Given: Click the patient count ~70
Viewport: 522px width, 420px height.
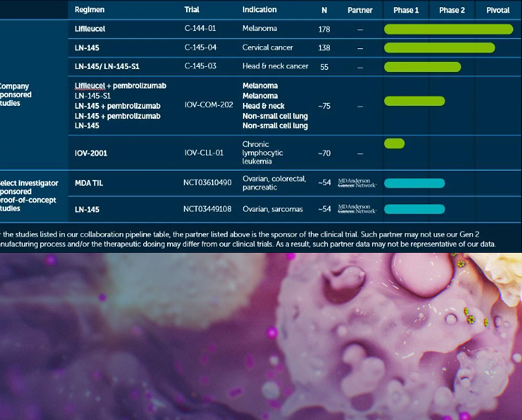Looking at the screenshot, I should coord(324,153).
